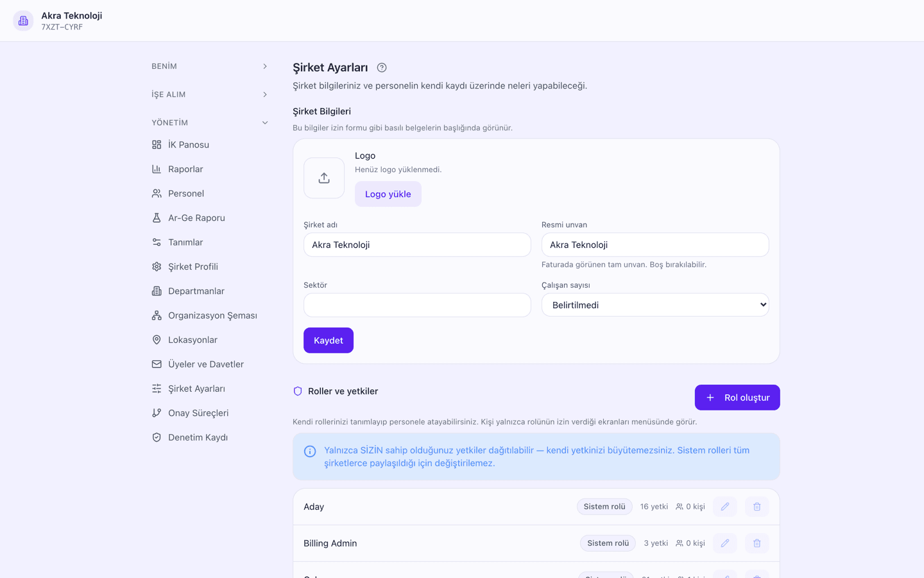Click the Raporlar chart icon
The height and width of the screenshot is (578, 924).
(x=157, y=169)
